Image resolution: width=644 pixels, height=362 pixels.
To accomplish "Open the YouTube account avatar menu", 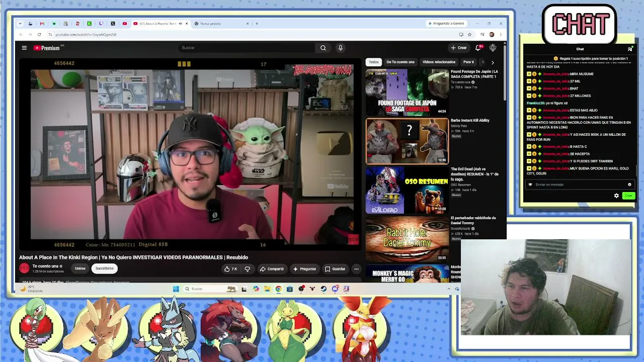I will (493, 48).
